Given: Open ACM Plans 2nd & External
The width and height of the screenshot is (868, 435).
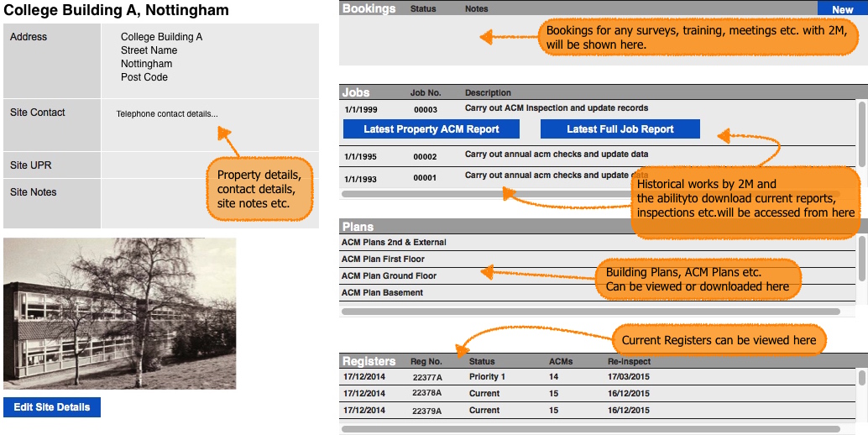Looking at the screenshot, I should 597,242.
